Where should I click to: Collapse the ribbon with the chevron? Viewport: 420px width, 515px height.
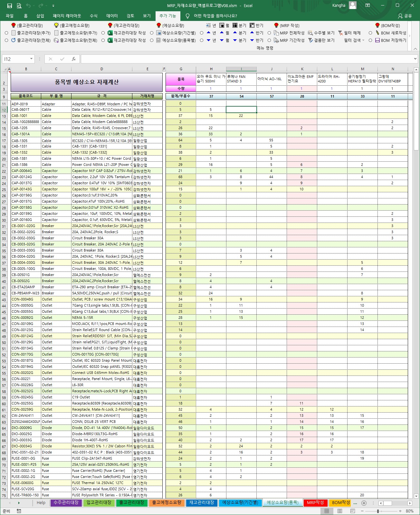pyautogui.click(x=415, y=49)
